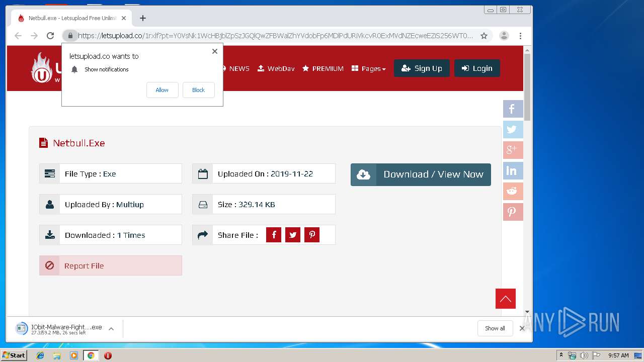Click the Windows Start button
This screenshot has height=362, width=644.
point(14,355)
